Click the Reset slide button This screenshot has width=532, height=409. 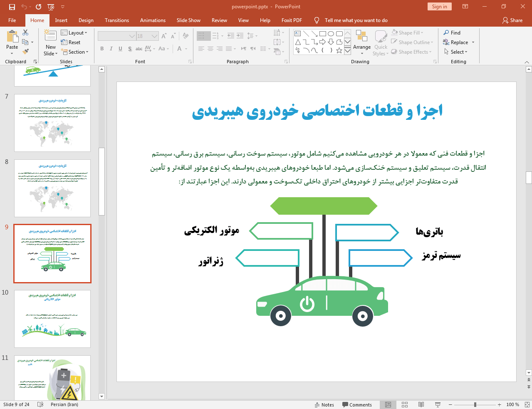click(x=71, y=42)
